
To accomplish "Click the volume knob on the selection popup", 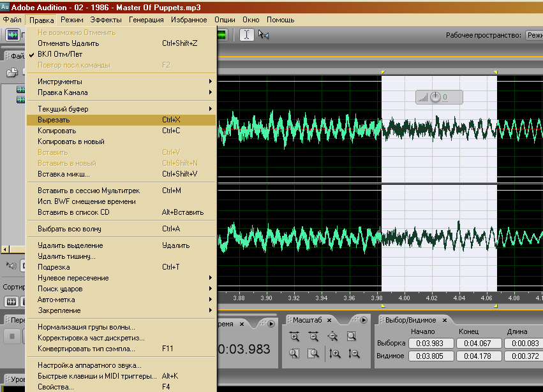I will coord(435,98).
